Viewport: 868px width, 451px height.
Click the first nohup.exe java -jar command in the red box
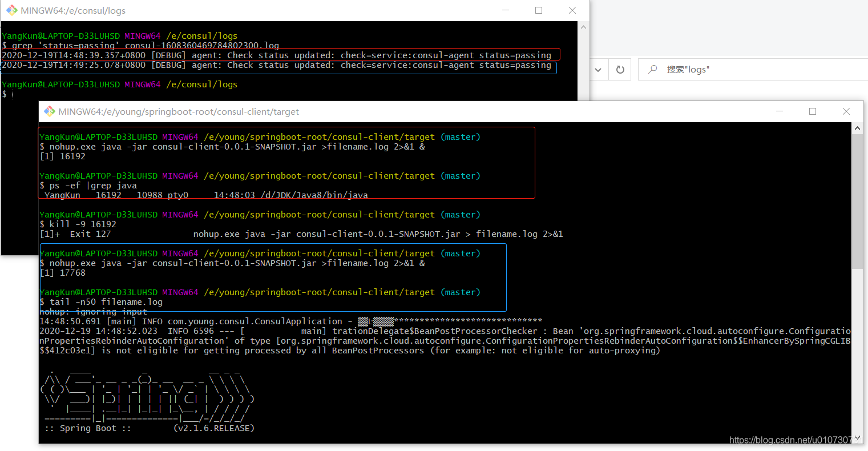232,147
